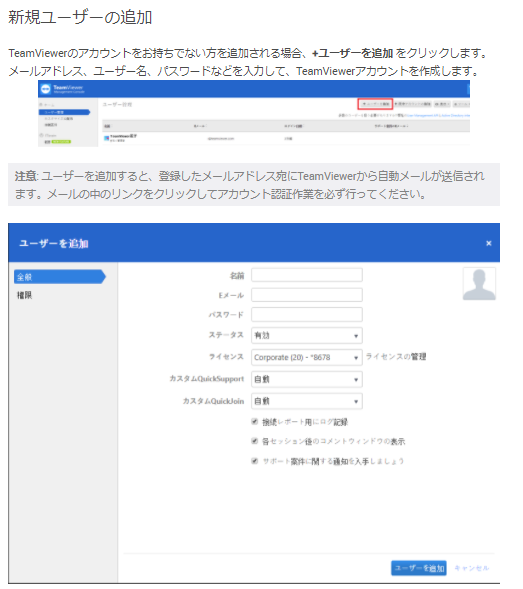
Task: Click the user avatar placeholder image
Action: coord(479,284)
